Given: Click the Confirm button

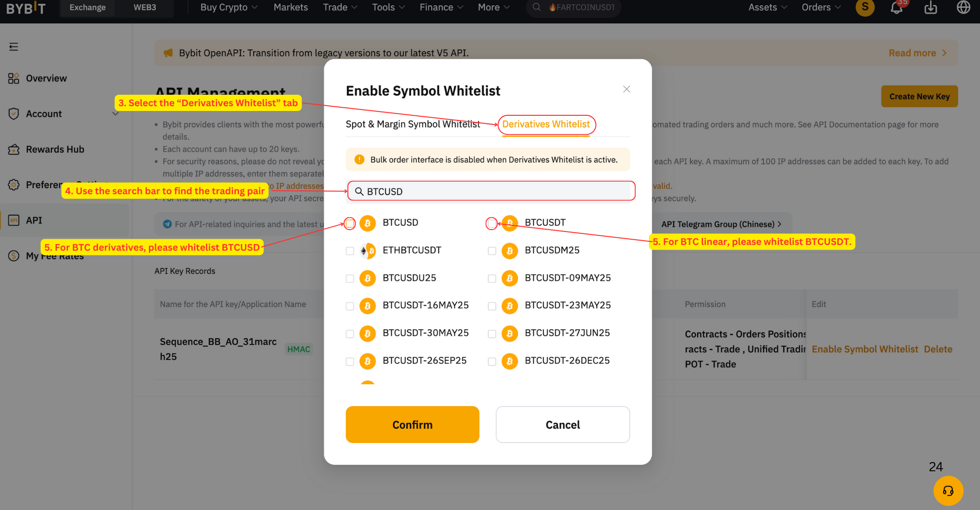Looking at the screenshot, I should point(412,424).
